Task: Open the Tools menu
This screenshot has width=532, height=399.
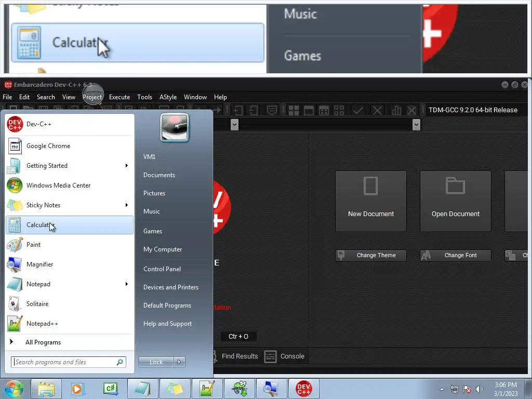Action: (144, 97)
